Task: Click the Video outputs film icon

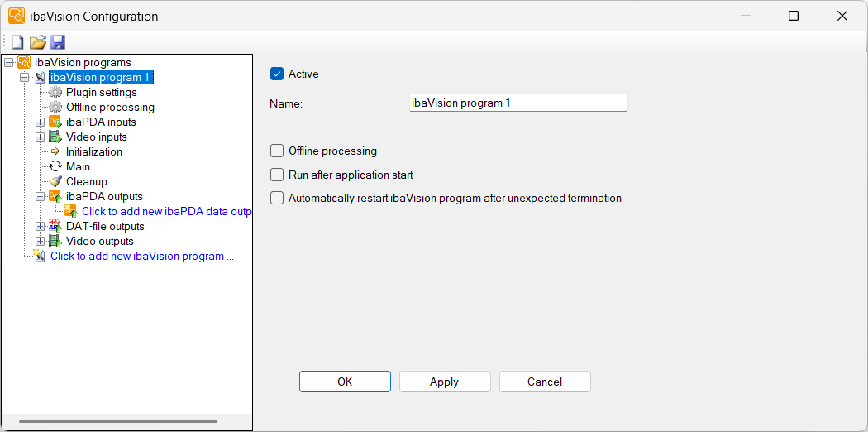Action: point(55,241)
